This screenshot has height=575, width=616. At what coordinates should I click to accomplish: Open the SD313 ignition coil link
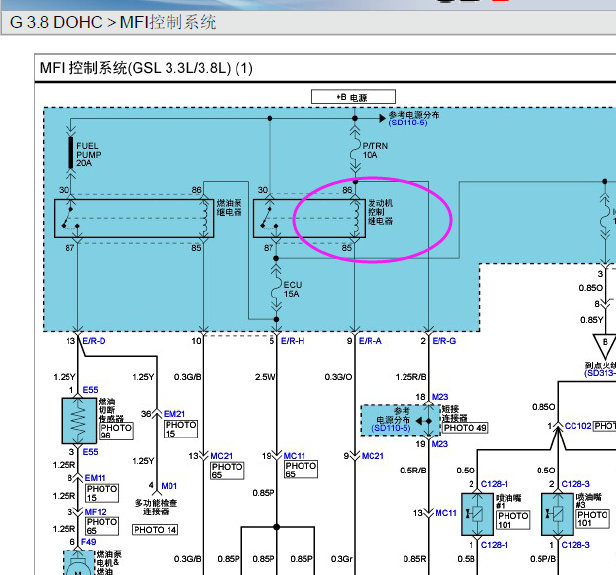(600, 373)
